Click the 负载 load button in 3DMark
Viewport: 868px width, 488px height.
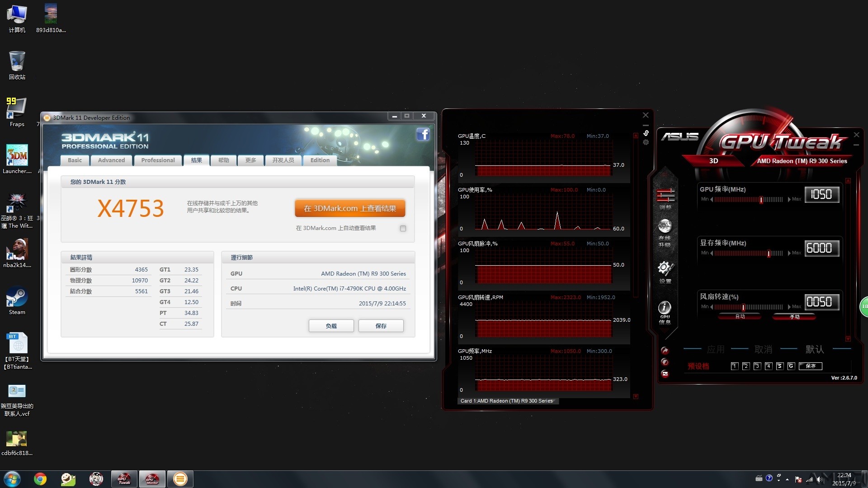click(332, 326)
